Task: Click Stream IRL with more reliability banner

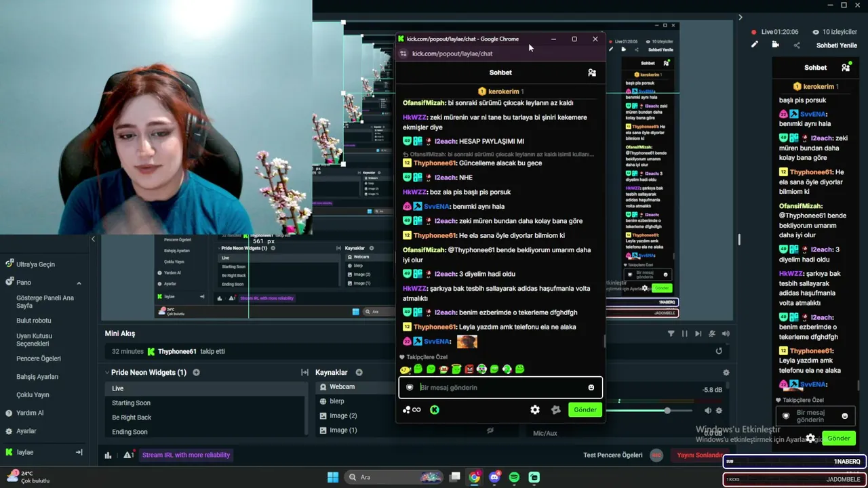Action: point(186,455)
